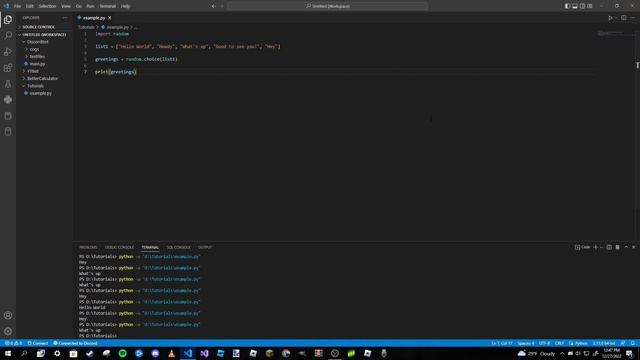The width and height of the screenshot is (640, 360).
Task: Open the Help menu
Action: (125, 6)
